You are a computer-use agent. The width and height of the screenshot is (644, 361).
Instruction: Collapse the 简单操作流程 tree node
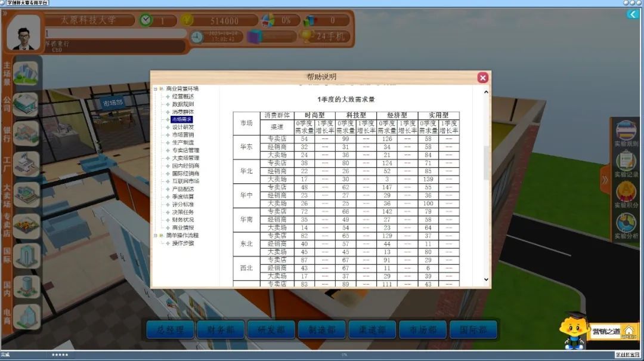point(155,236)
